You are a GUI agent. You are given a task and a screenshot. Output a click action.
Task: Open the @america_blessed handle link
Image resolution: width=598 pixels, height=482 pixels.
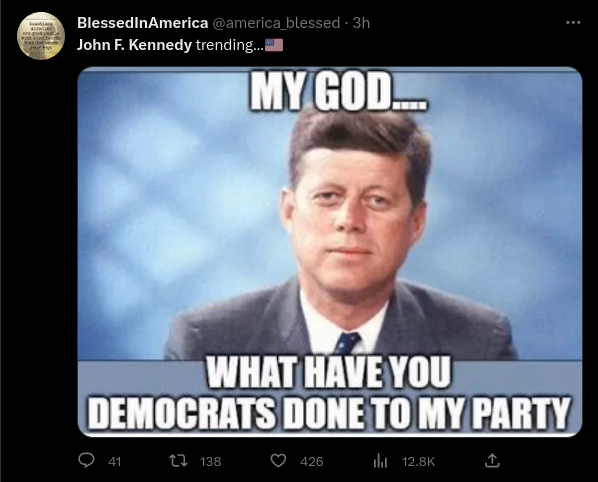[x=276, y=23]
